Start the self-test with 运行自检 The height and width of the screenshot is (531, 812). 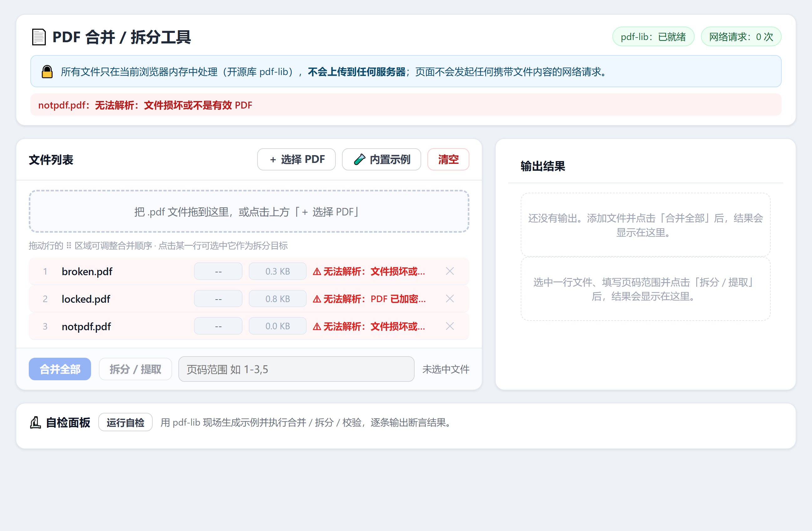click(x=125, y=422)
